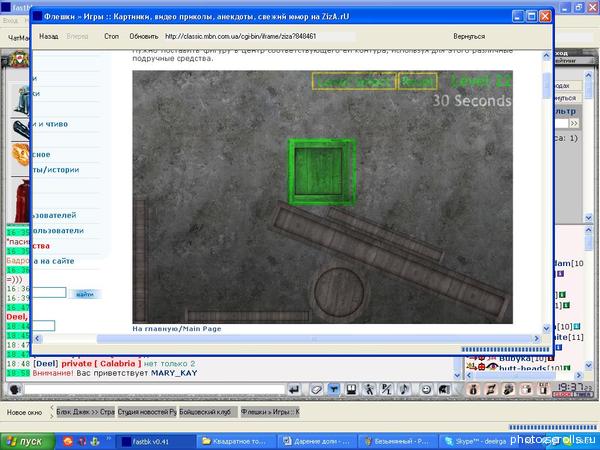Click Обновить to refresh the page
600x450 pixels.
pyautogui.click(x=143, y=36)
